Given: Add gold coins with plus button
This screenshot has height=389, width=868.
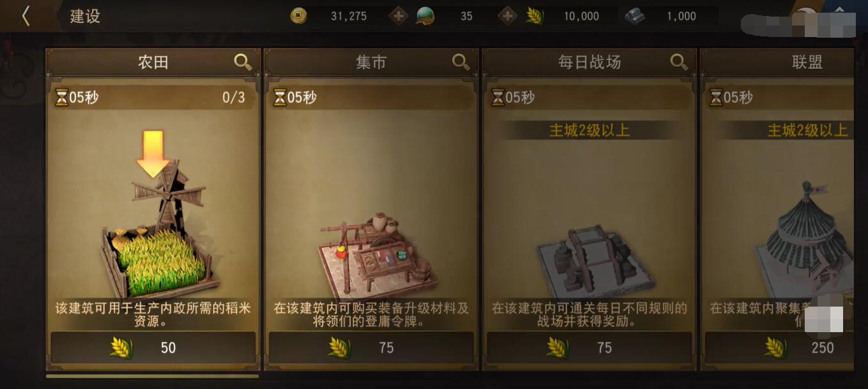Looking at the screenshot, I should coord(399,16).
